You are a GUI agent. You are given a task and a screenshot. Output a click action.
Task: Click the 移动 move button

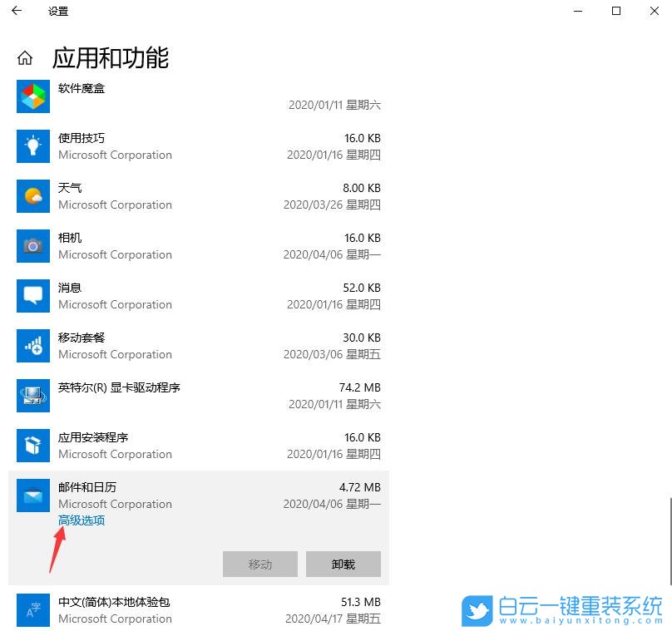pyautogui.click(x=259, y=564)
